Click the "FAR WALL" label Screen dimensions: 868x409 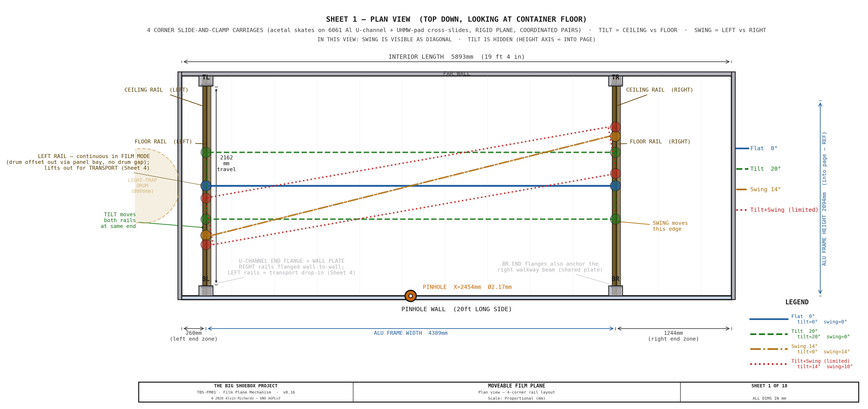[456, 74]
